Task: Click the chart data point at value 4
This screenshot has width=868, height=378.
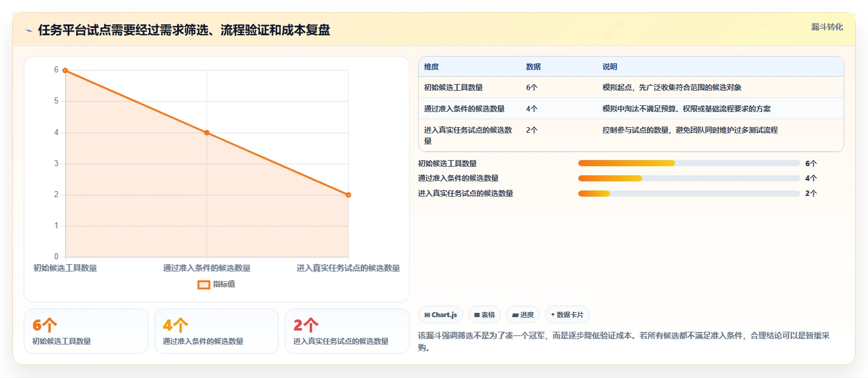Action: pyautogui.click(x=207, y=133)
